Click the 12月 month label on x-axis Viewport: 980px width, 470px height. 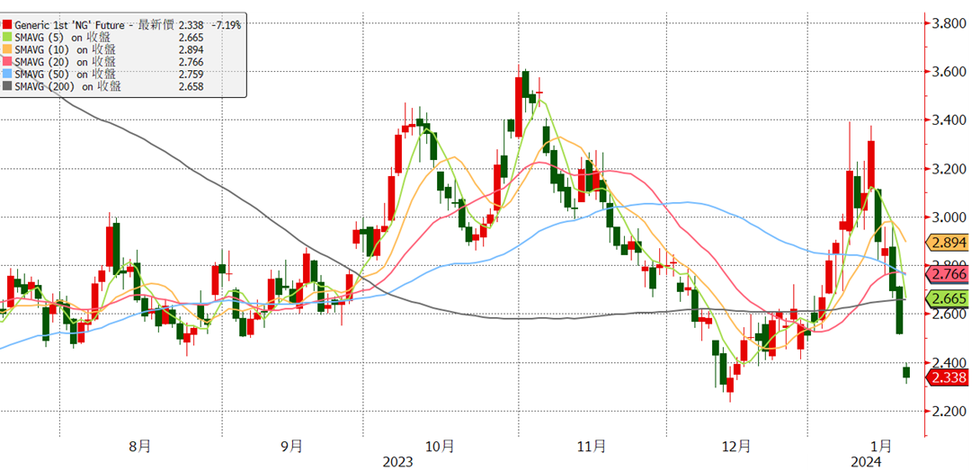coord(737,447)
